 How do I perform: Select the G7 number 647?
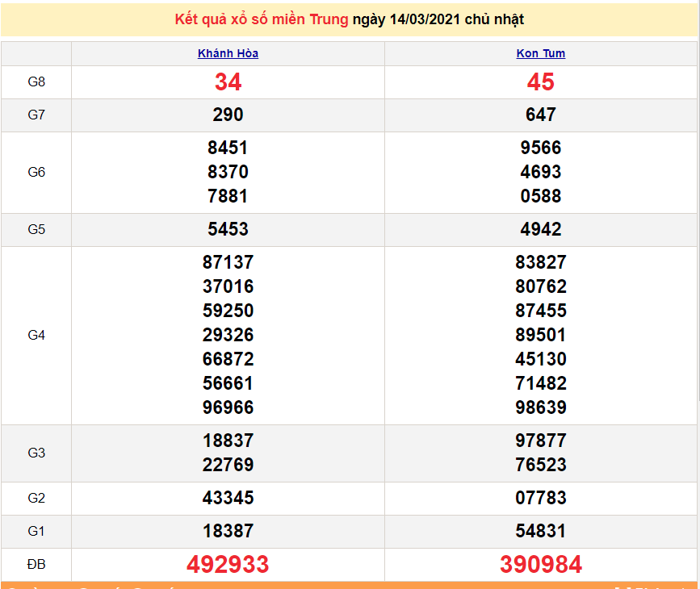point(540,115)
